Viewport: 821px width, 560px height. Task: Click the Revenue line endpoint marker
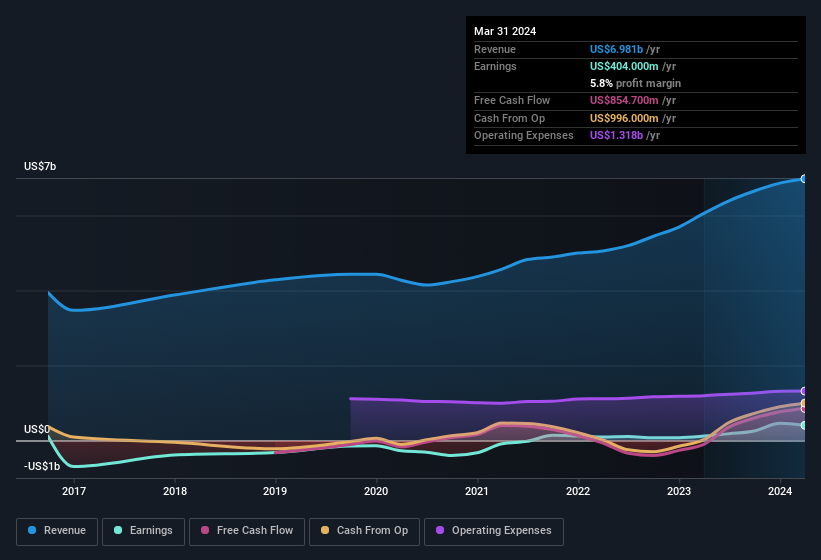coord(804,179)
